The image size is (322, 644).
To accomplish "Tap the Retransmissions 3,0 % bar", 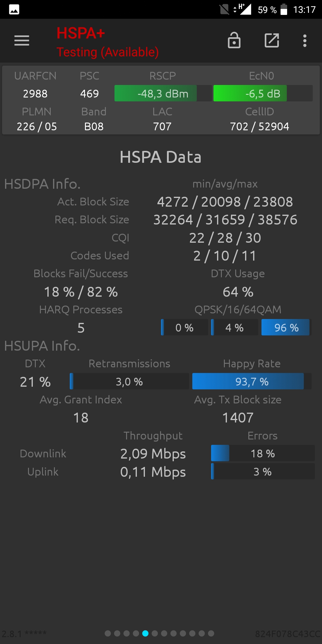I will (x=129, y=381).
